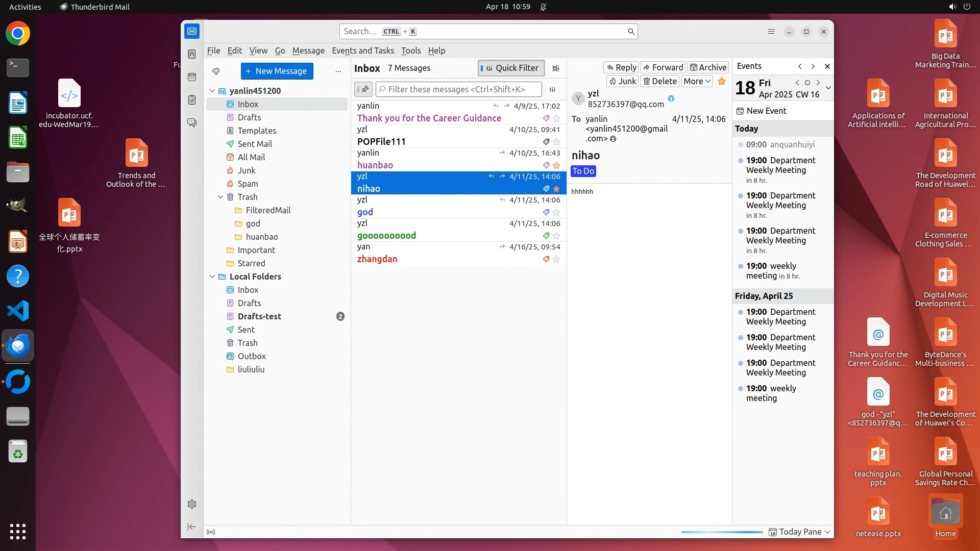Viewport: 980px width, 551px height.
Task: Open the Chat space icon
Action: [192, 123]
